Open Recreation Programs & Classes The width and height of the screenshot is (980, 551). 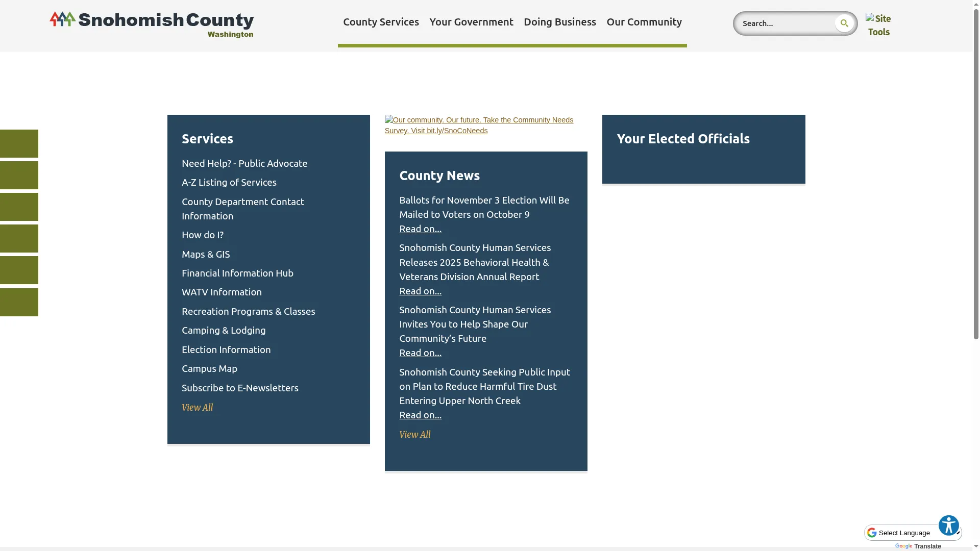[x=249, y=312]
